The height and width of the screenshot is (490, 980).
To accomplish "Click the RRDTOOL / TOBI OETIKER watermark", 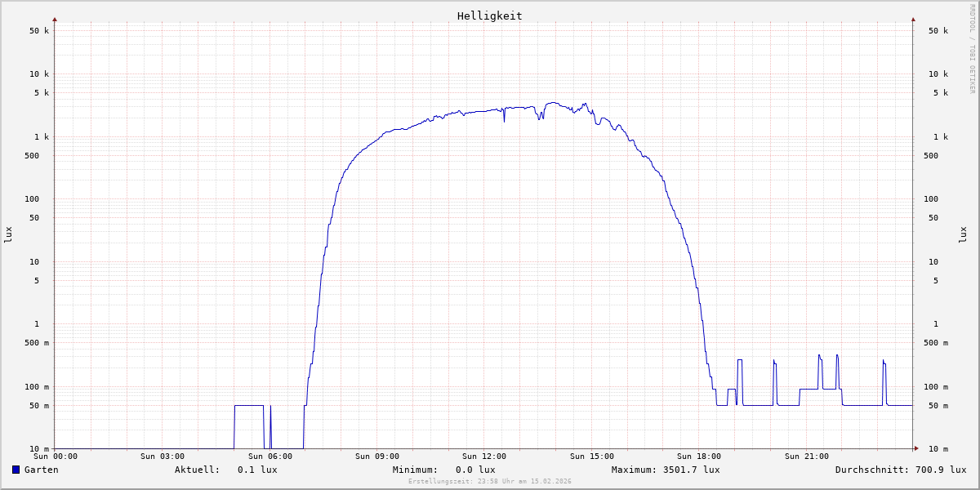I will [x=972, y=49].
